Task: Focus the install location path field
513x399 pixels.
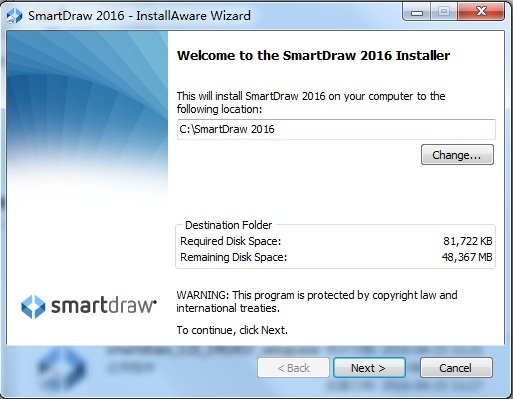Action: (336, 129)
